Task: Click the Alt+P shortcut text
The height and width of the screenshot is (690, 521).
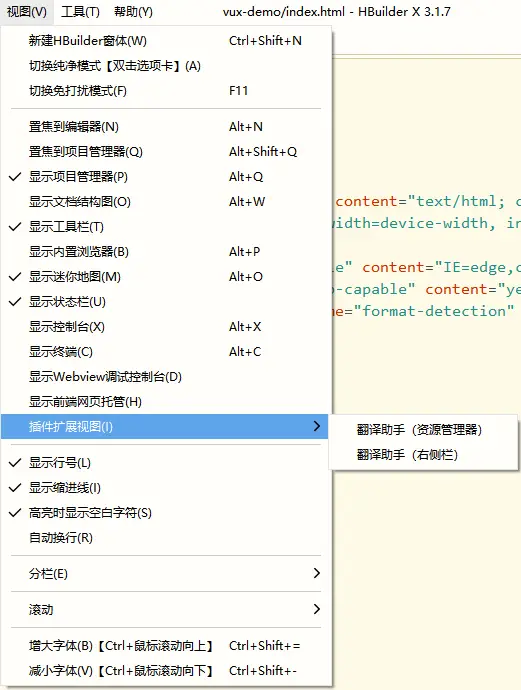Action: pyautogui.click(x=245, y=252)
